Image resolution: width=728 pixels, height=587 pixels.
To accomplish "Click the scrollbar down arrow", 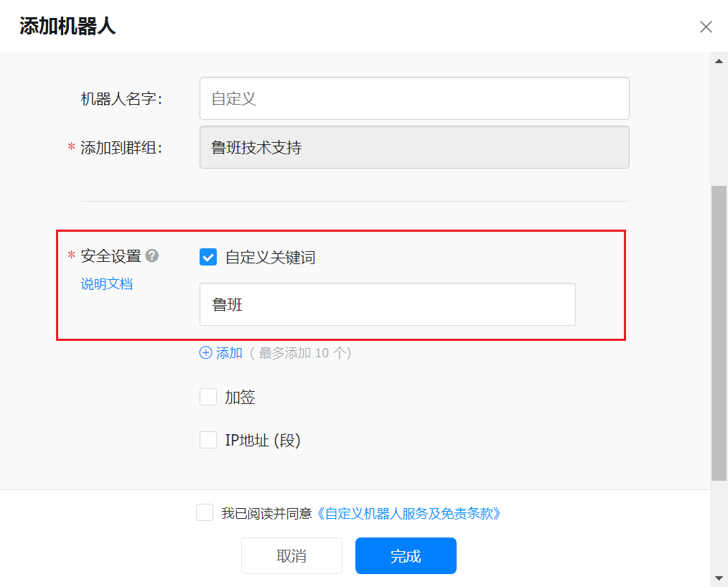I will [719, 578].
